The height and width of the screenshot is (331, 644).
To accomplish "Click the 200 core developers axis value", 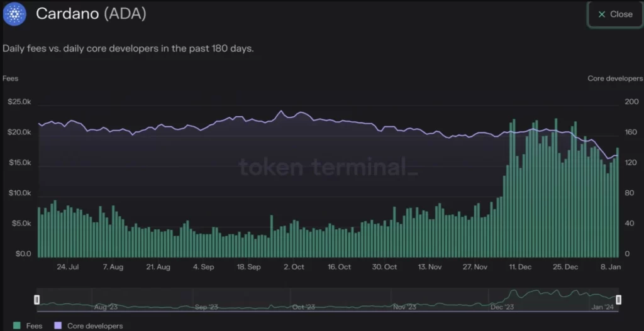I will pyautogui.click(x=631, y=102).
